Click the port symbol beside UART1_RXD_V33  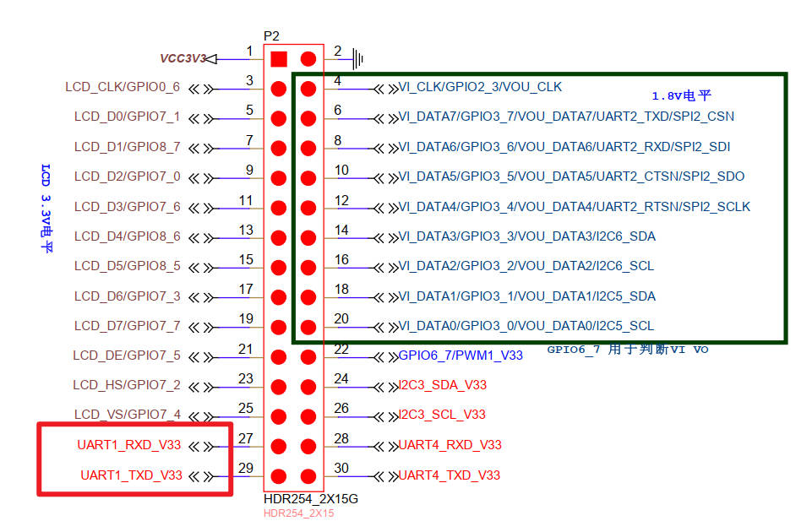pyautogui.click(x=200, y=446)
